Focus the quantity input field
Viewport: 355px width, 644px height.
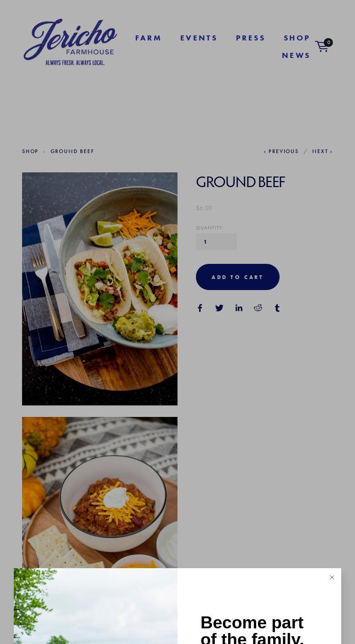(x=216, y=241)
